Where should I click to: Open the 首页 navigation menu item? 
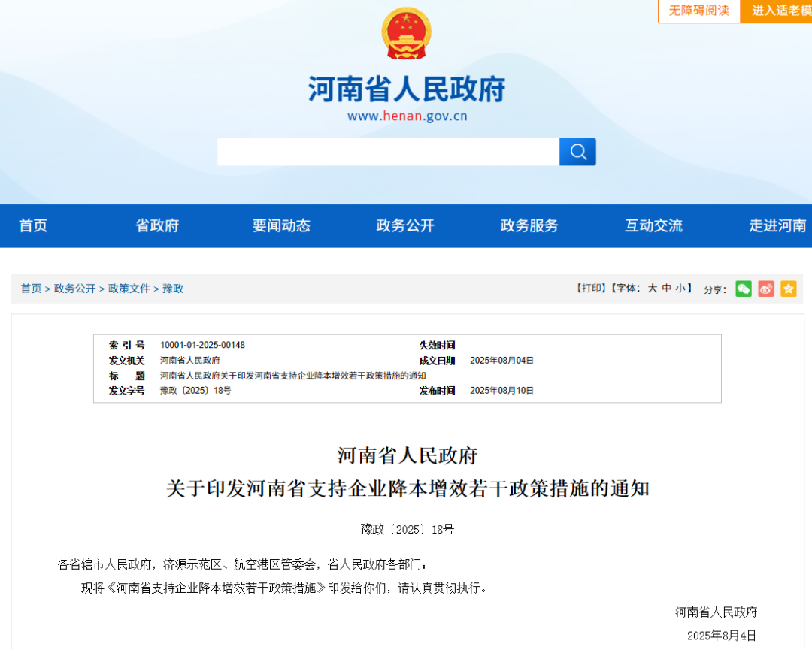[32, 225]
